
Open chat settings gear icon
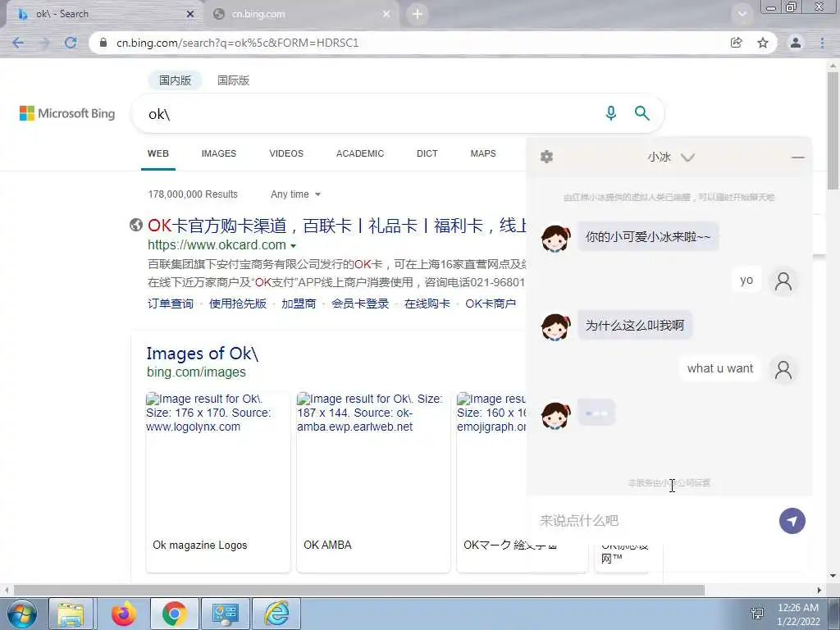tap(546, 157)
